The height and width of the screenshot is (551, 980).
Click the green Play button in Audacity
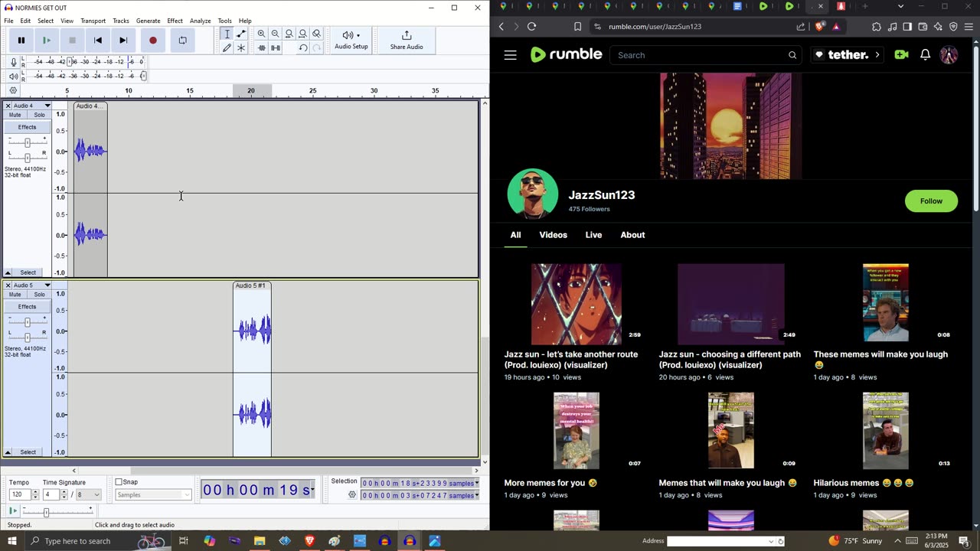(47, 41)
